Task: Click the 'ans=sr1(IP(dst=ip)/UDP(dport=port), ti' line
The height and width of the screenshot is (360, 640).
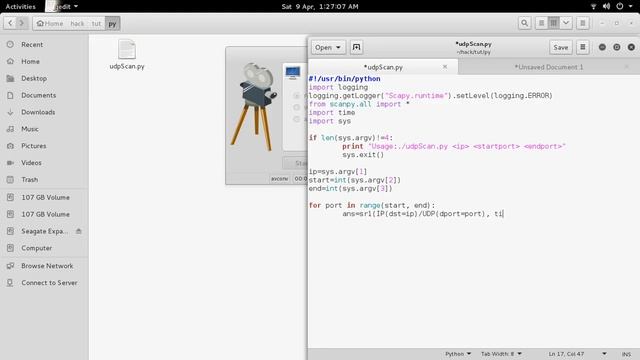Action: point(423,213)
